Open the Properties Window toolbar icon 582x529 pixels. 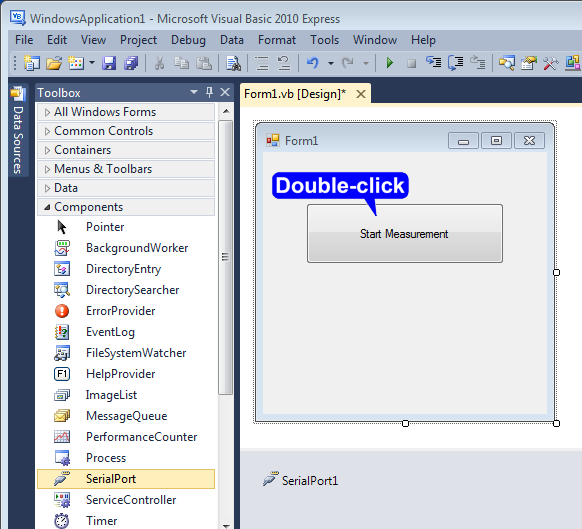[529, 63]
